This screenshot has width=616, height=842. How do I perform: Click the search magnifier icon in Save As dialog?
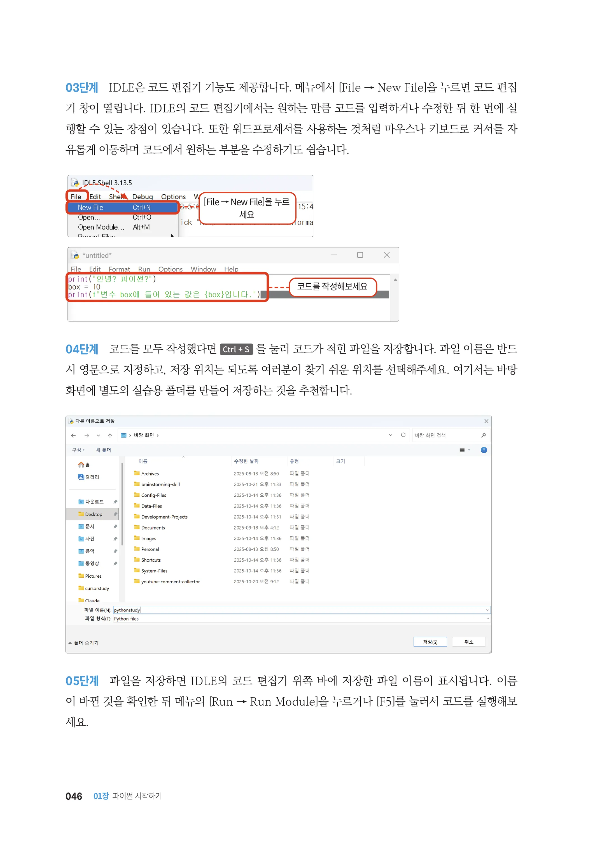tap(484, 435)
